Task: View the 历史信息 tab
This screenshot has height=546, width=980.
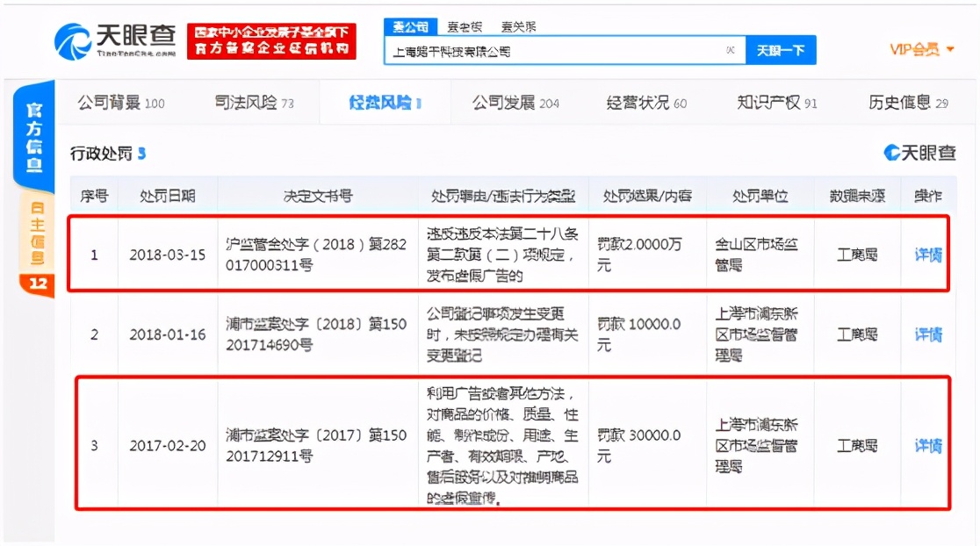Action: tap(901, 102)
